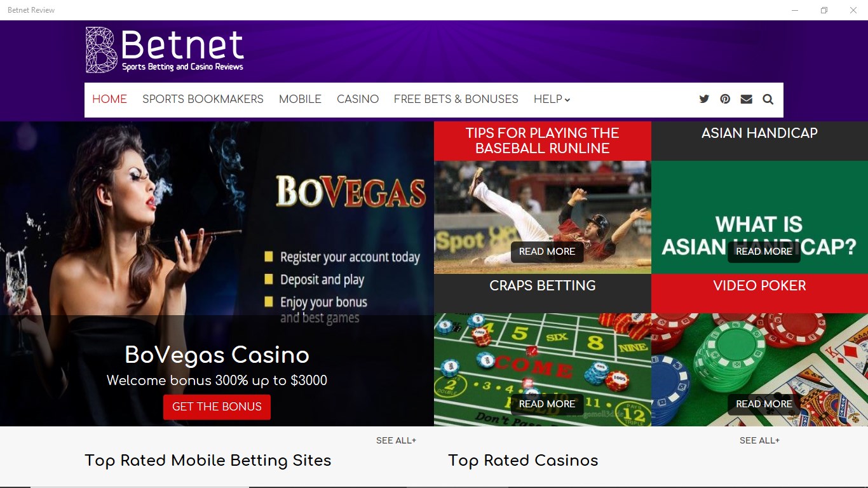Click the email envelope icon
Image resolution: width=868 pixels, height=488 pixels.
747,99
